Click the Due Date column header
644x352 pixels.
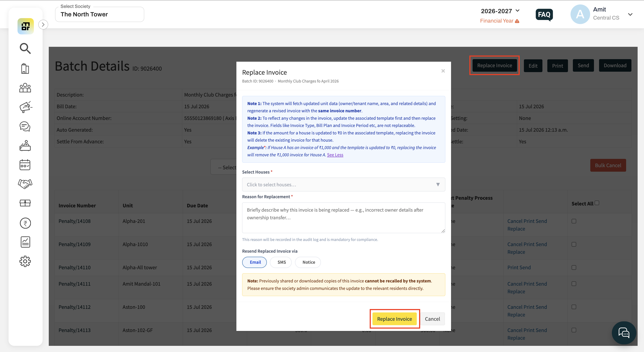[197, 205]
